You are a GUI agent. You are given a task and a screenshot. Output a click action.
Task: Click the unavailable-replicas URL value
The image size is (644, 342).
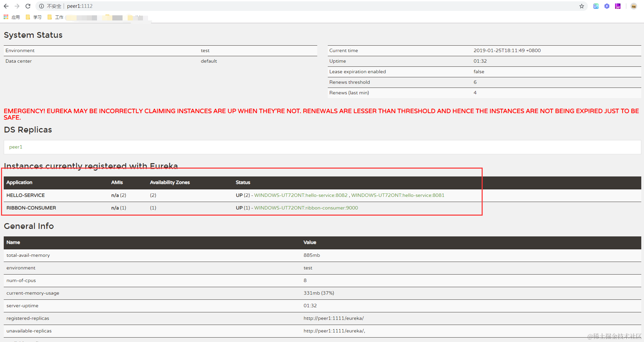click(334, 331)
